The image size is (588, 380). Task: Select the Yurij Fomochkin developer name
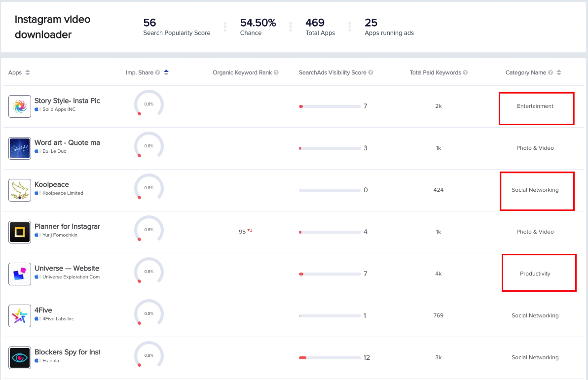click(60, 235)
